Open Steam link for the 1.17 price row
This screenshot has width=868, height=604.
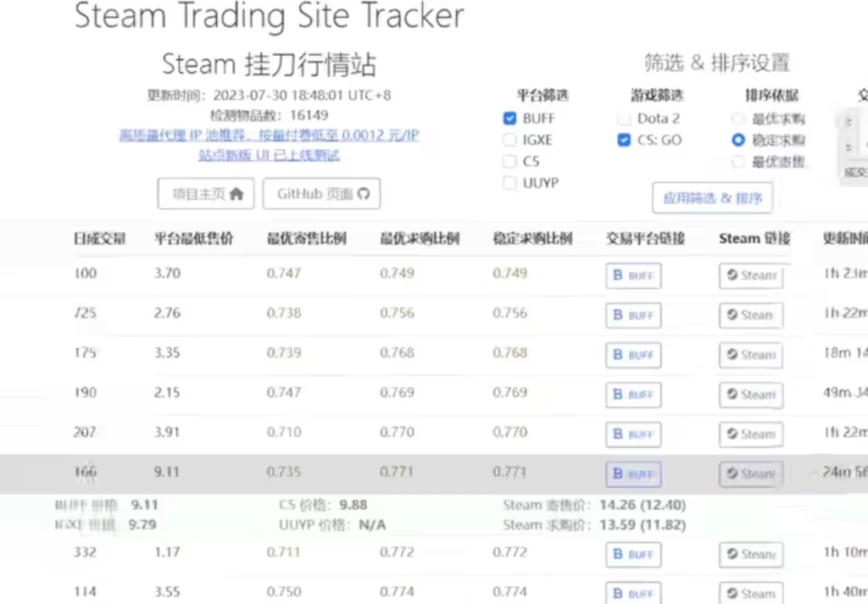click(751, 554)
